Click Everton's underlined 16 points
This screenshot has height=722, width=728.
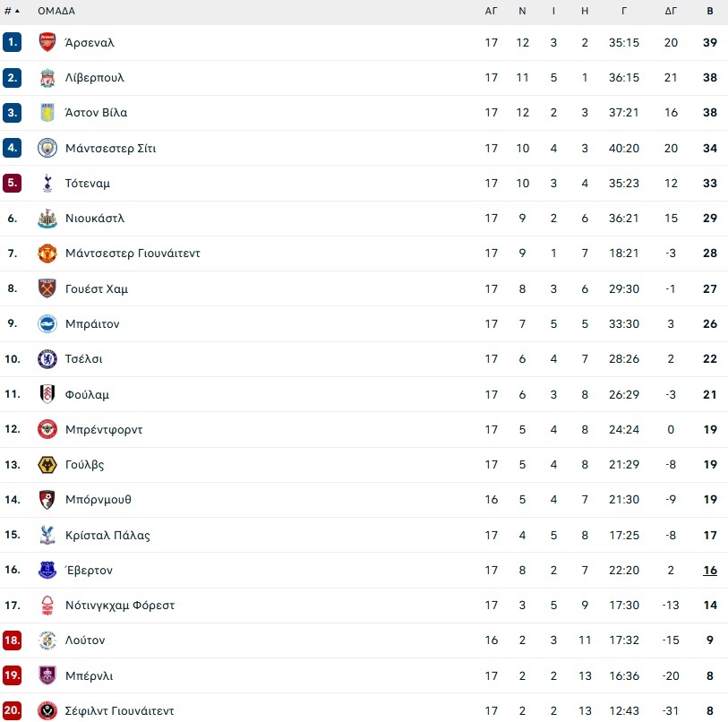coord(710,570)
